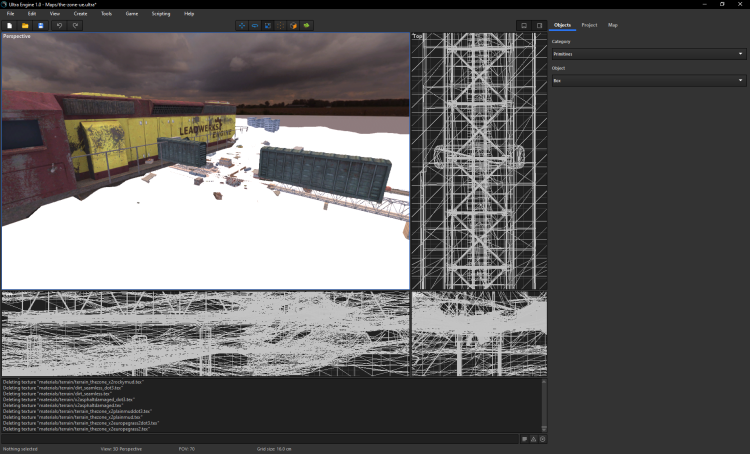This screenshot has width=750, height=454.
Task: Open the Create menu
Action: [80, 14]
